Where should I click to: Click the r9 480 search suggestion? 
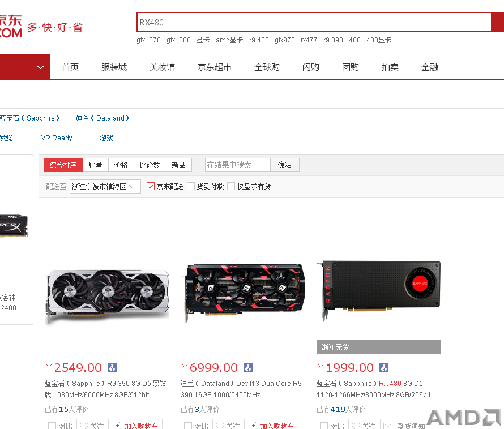point(259,40)
